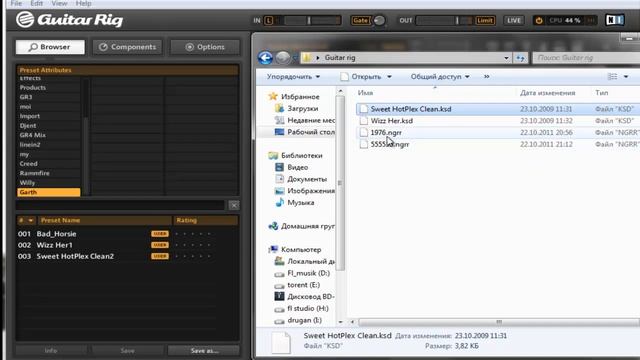640x360 pixels.
Task: Select the Rammfire attribute
Action: [x=49, y=173]
